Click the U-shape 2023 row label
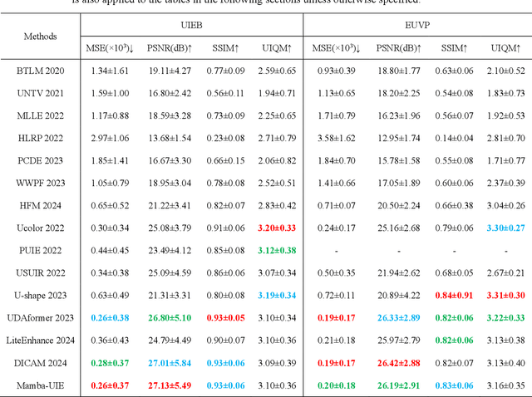532x397 pixels. [39, 295]
